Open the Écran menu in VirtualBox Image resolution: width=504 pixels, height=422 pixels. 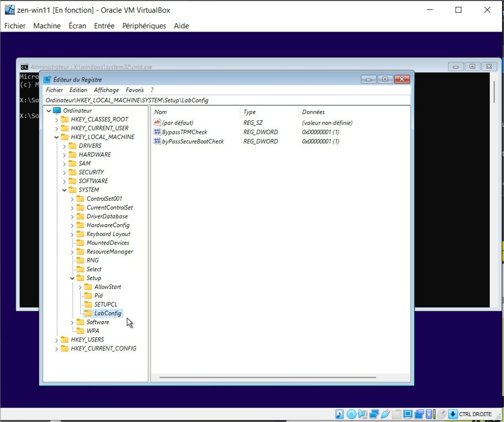[x=77, y=26]
